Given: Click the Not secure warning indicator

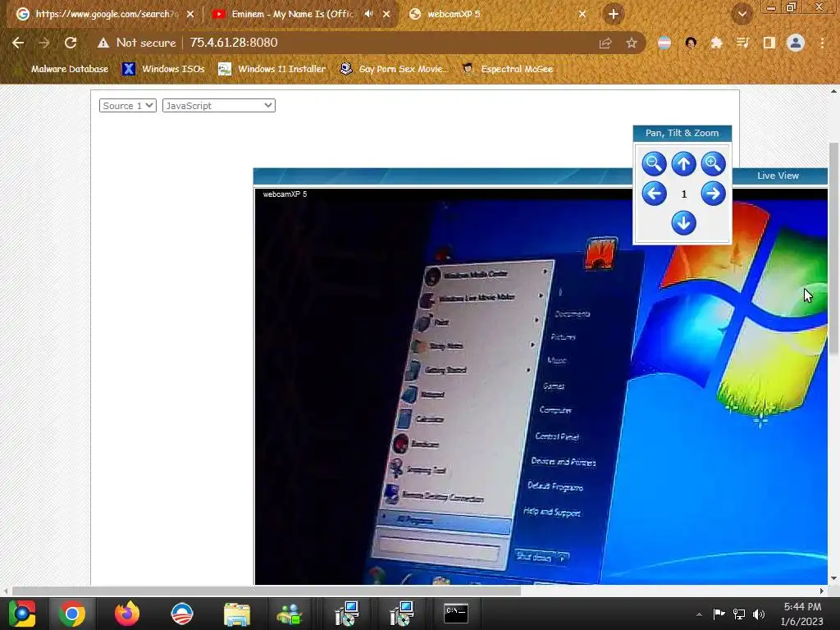Looking at the screenshot, I should click(137, 43).
